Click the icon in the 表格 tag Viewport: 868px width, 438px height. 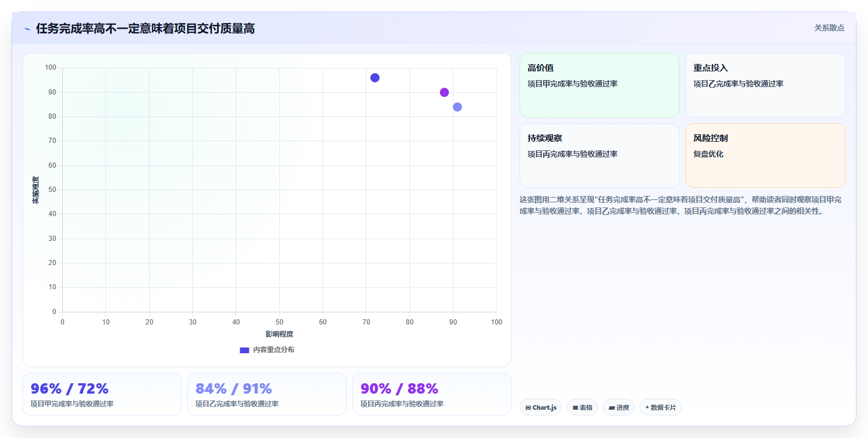click(575, 407)
